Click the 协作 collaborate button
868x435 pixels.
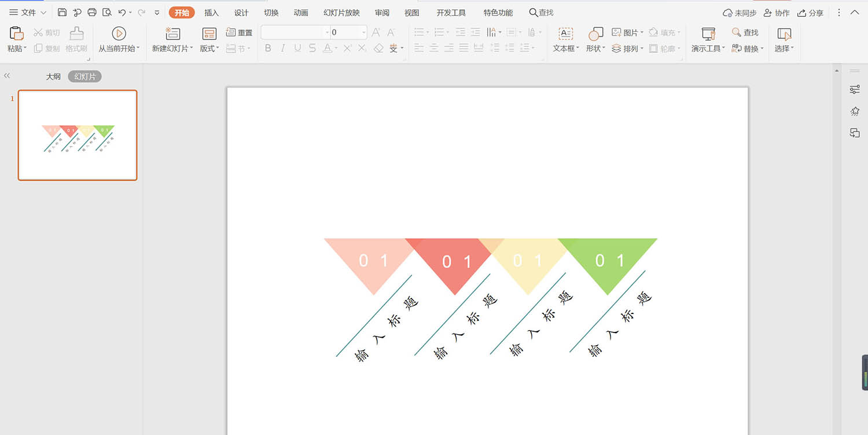point(777,13)
